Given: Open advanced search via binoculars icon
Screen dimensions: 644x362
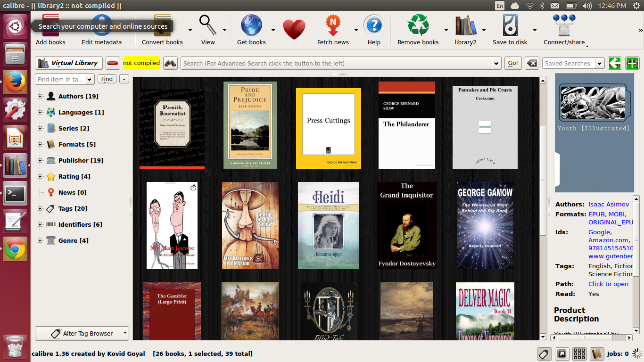Looking at the screenshot, I should pos(170,63).
